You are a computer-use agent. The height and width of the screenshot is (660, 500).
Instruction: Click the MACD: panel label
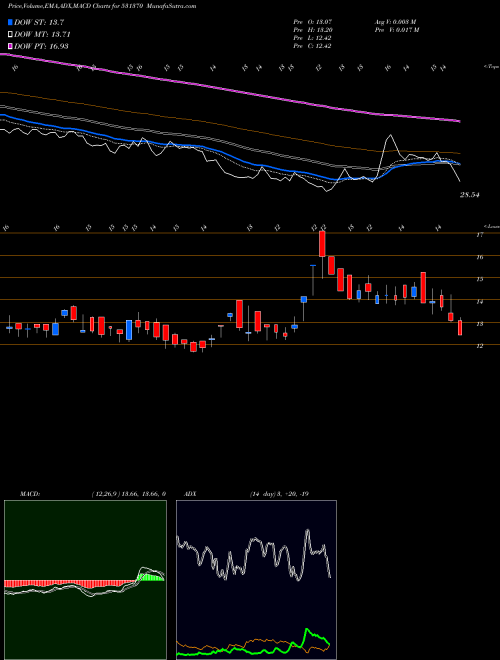pos(29,494)
